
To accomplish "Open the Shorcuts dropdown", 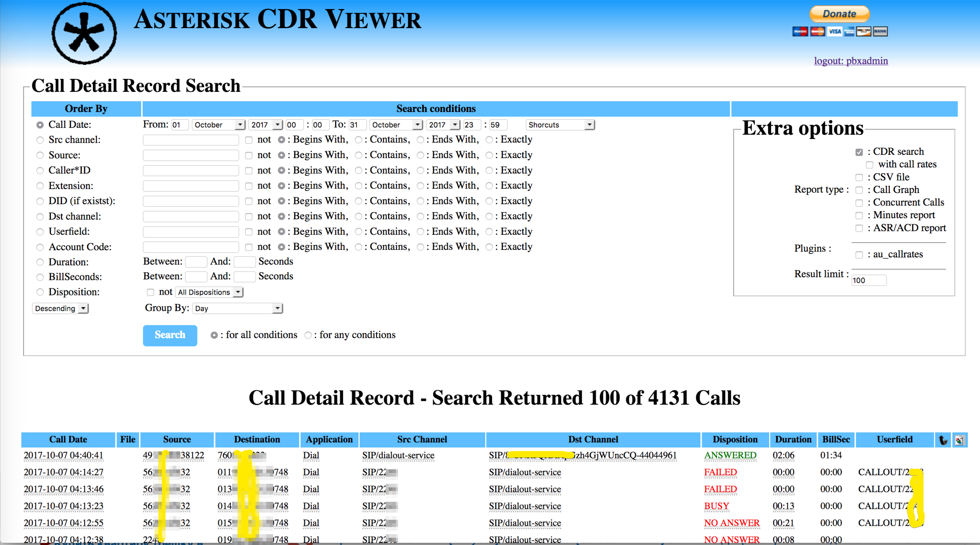I will pos(560,125).
